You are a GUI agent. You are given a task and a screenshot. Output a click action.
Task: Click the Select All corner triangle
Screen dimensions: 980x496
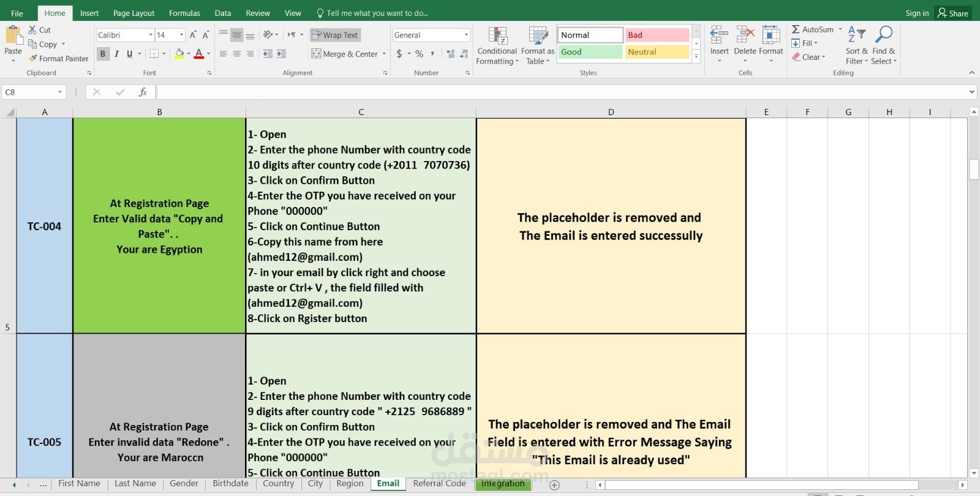(x=10, y=112)
